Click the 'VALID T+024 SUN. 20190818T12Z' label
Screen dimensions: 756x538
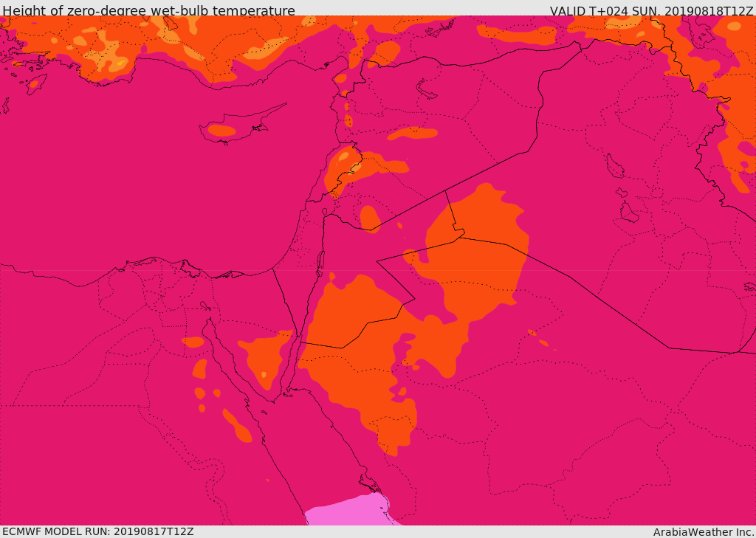point(651,10)
